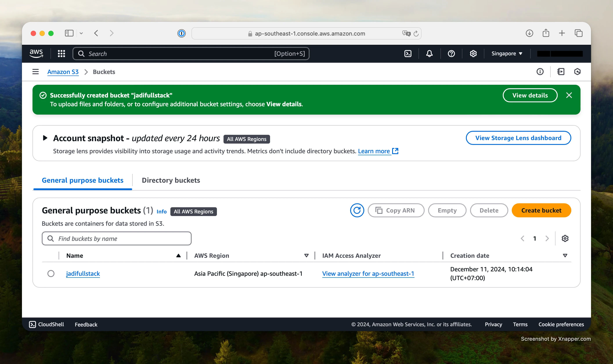613x364 pixels.
Task: Click the December 11, 2024 creation date cell
Action: [491, 274]
